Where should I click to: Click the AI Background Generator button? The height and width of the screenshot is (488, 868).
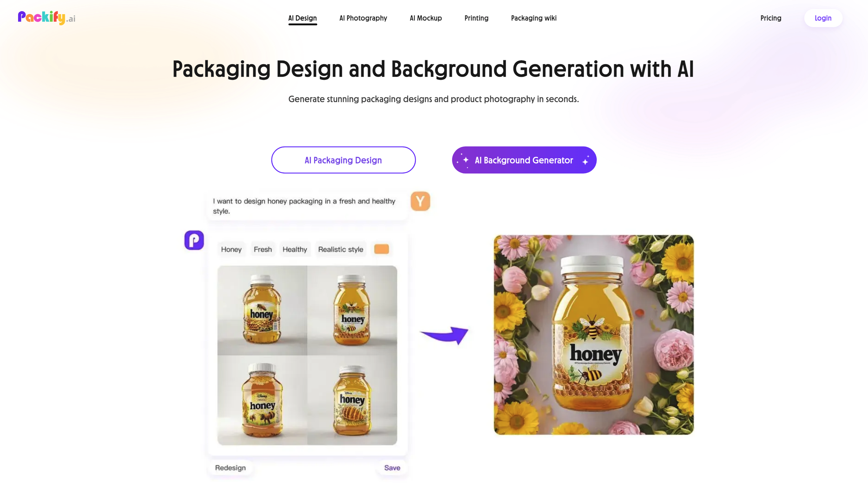524,160
